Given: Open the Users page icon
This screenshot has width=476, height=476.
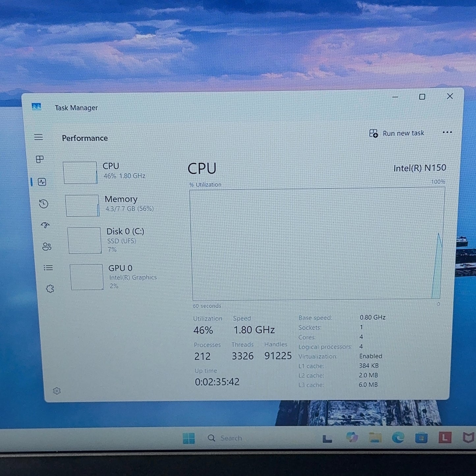Looking at the screenshot, I should pos(47,247).
